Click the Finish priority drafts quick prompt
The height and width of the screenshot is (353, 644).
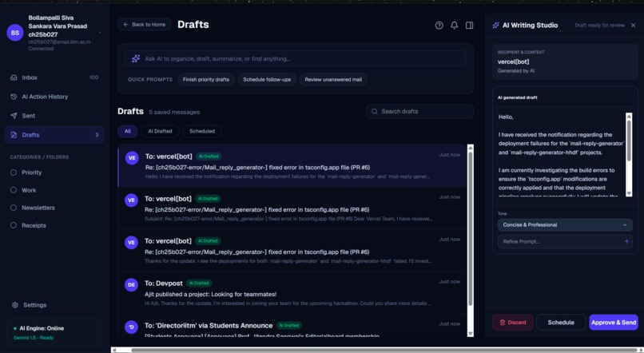pyautogui.click(x=206, y=80)
